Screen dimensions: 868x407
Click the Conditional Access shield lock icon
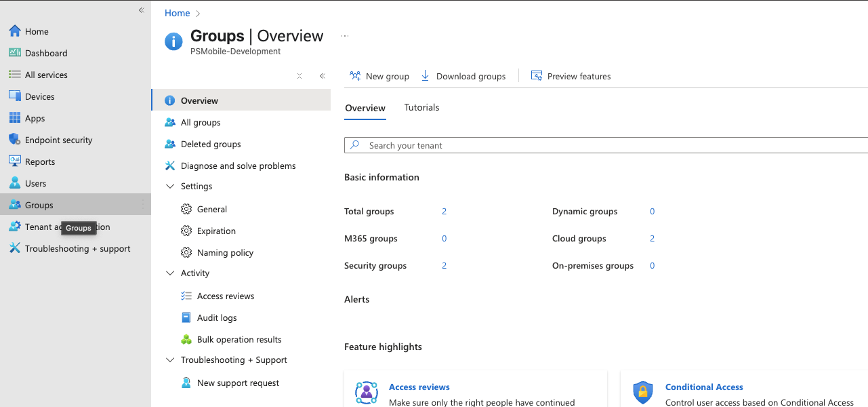click(643, 392)
